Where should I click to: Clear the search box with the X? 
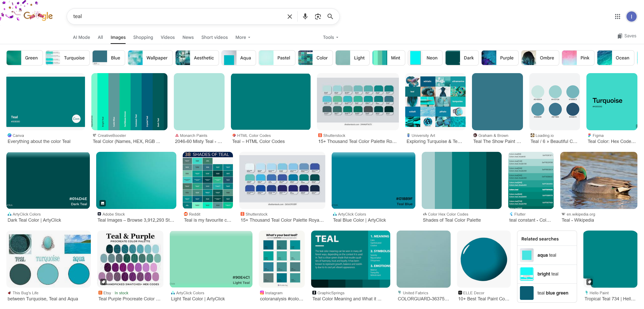[290, 17]
